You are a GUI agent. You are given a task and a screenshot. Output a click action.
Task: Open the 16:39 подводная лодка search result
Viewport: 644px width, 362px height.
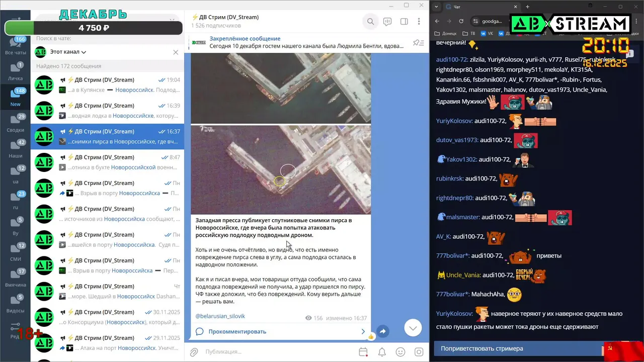pyautogui.click(x=107, y=111)
